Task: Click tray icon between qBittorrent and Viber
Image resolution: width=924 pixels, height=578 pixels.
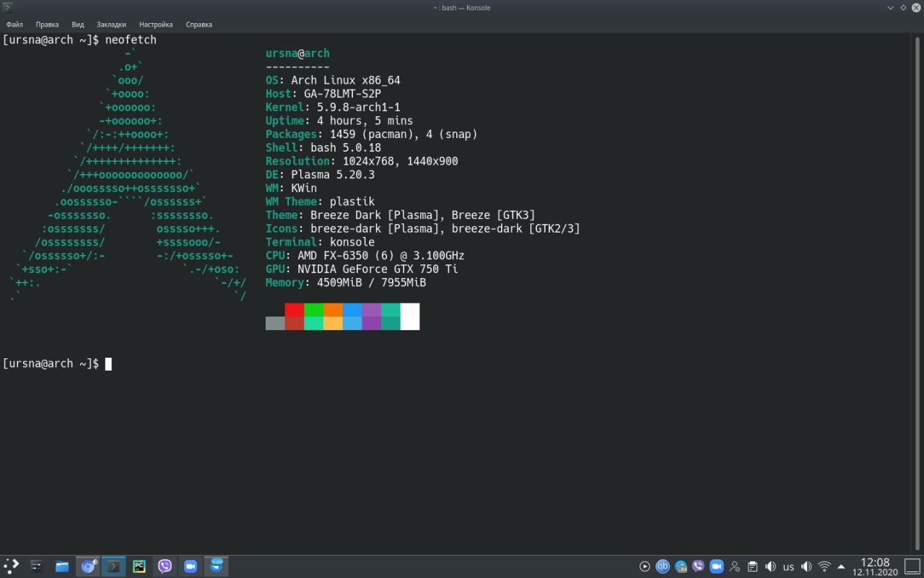Action: click(x=681, y=567)
